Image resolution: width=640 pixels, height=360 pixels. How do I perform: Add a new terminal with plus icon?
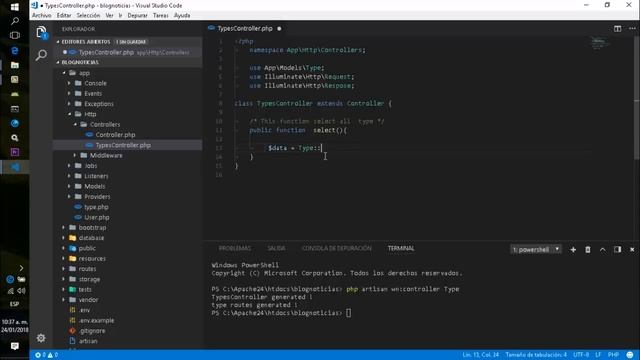573,249
